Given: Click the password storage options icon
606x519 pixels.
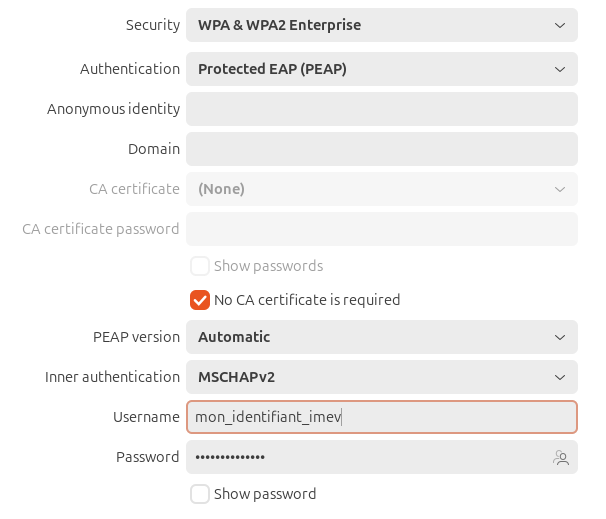Looking at the screenshot, I should [561, 458].
